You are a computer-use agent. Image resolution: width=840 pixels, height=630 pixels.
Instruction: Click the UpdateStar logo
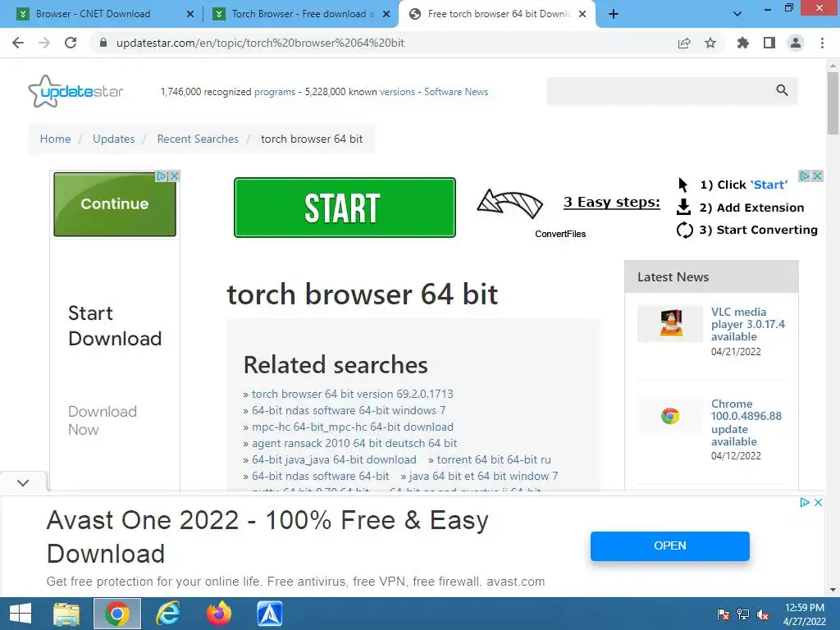75,91
